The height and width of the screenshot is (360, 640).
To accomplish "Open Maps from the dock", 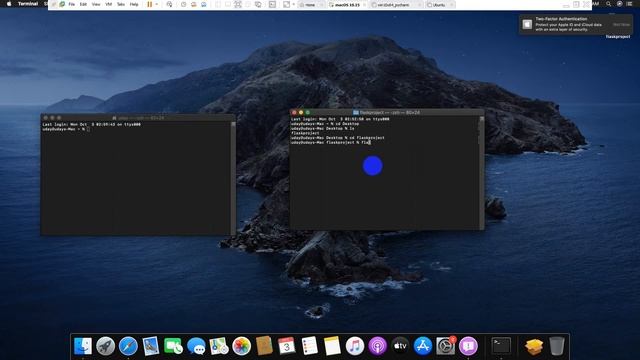I will pos(219,346).
